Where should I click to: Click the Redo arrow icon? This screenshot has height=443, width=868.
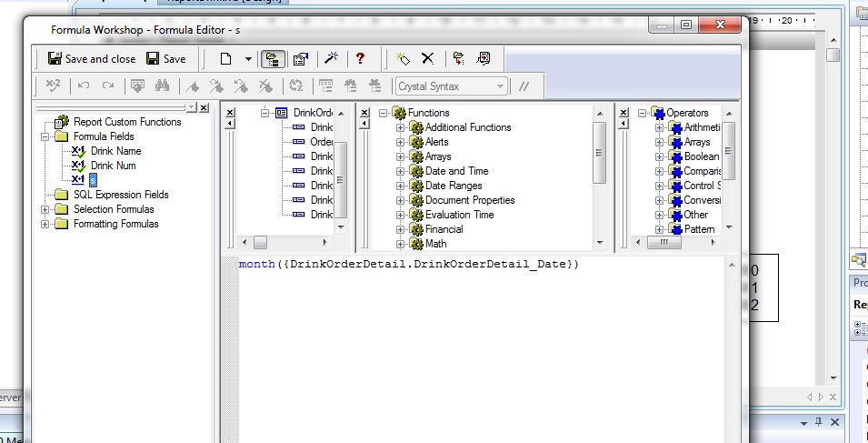[108, 86]
